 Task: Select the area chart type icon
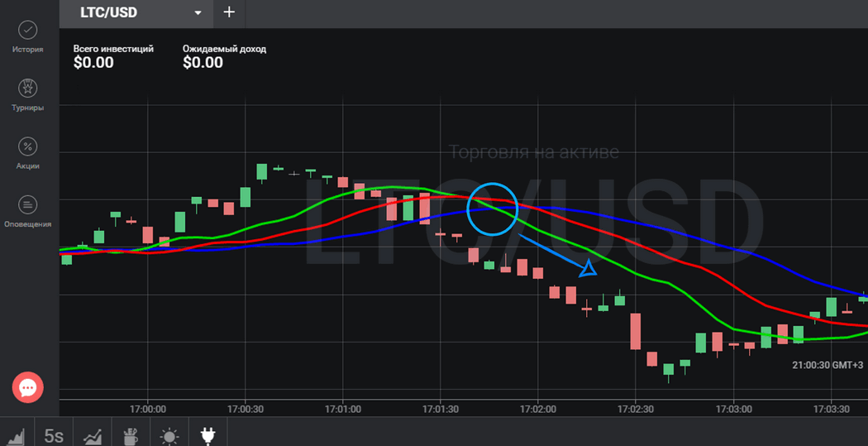point(16,436)
